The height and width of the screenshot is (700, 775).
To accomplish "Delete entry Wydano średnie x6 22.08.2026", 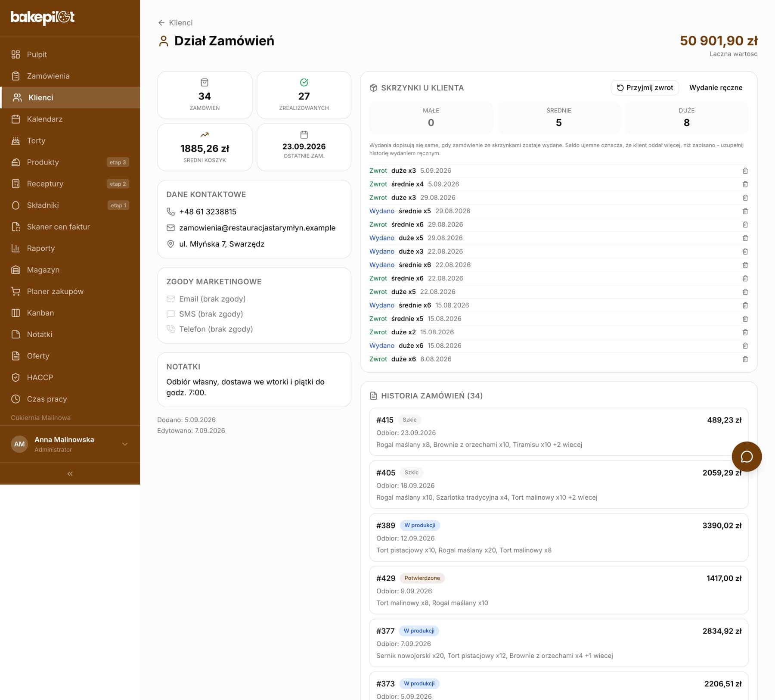I will click(745, 265).
